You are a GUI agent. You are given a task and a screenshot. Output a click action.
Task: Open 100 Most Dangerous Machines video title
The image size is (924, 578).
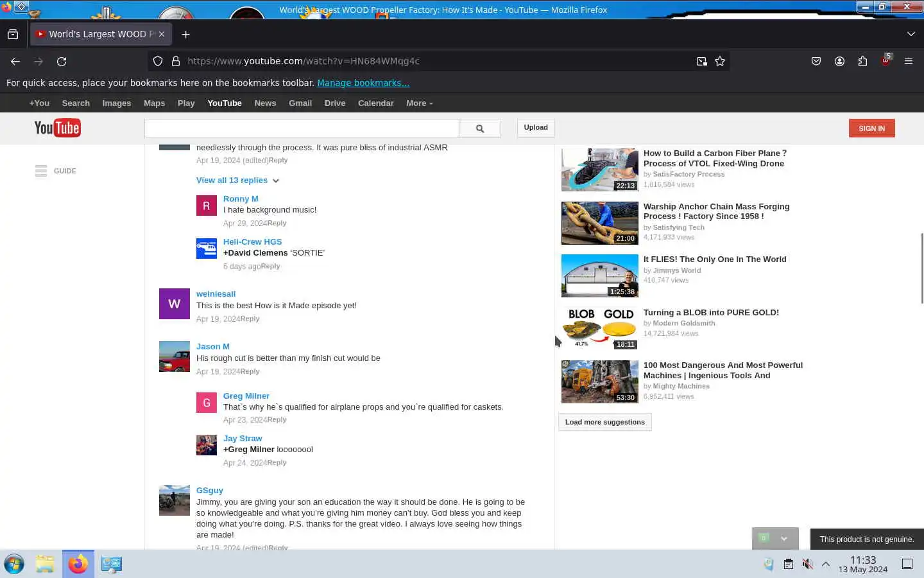pos(723,371)
